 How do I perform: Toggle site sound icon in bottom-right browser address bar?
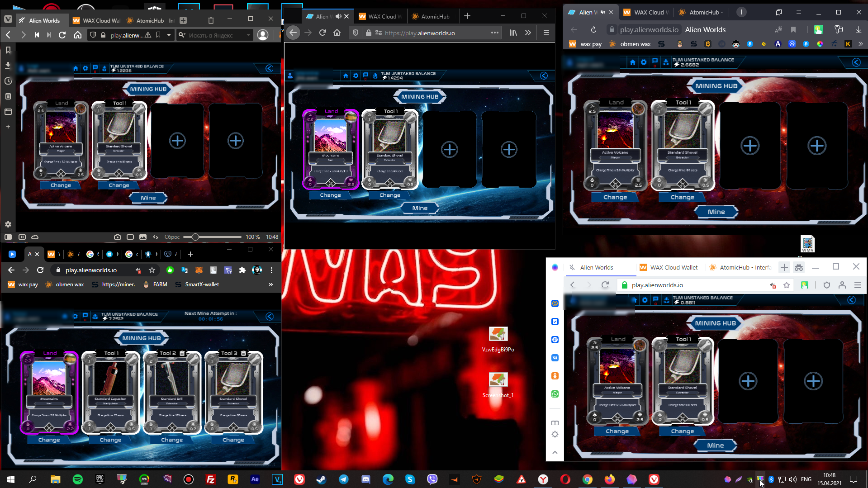point(773,285)
